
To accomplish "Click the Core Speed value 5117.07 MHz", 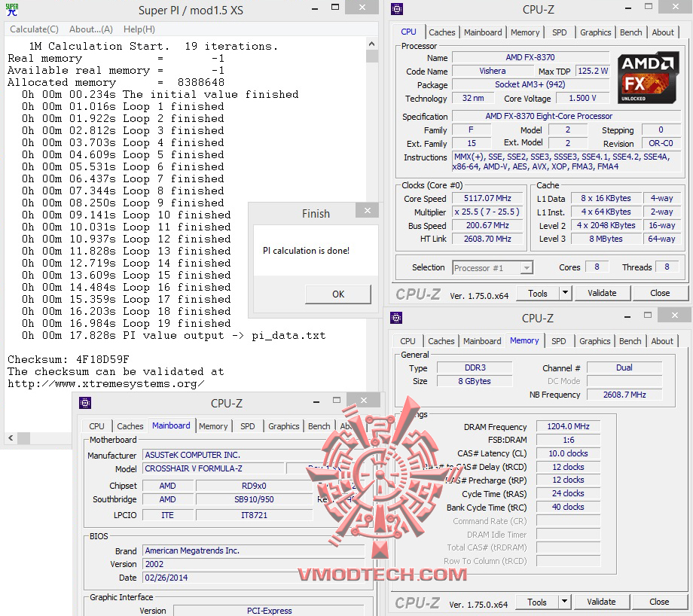I will (487, 198).
